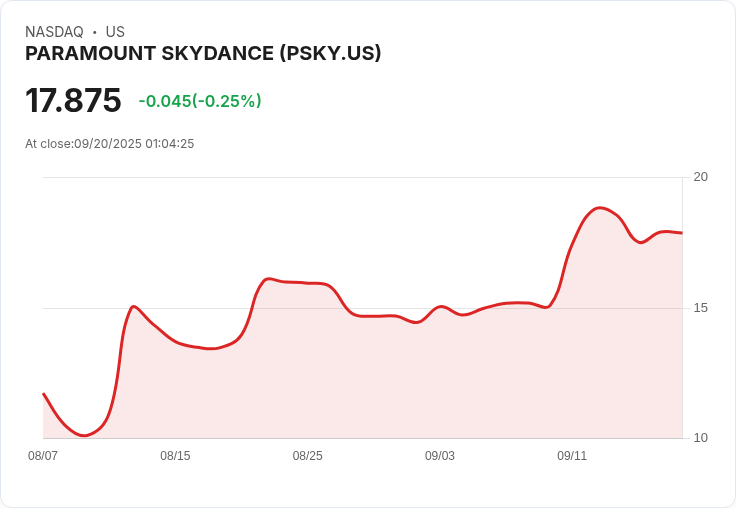Click the 15 y-axis label
Image resolution: width=736 pixels, height=508 pixels.
point(700,308)
